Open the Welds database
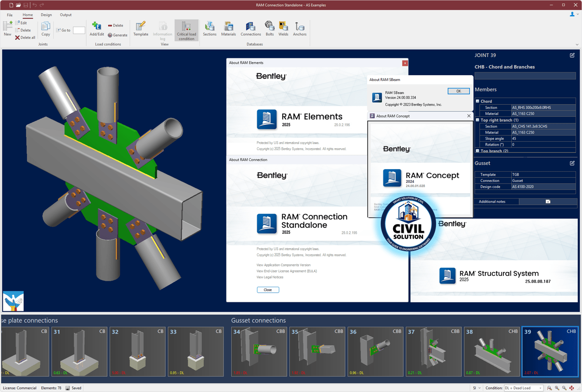 [284, 29]
